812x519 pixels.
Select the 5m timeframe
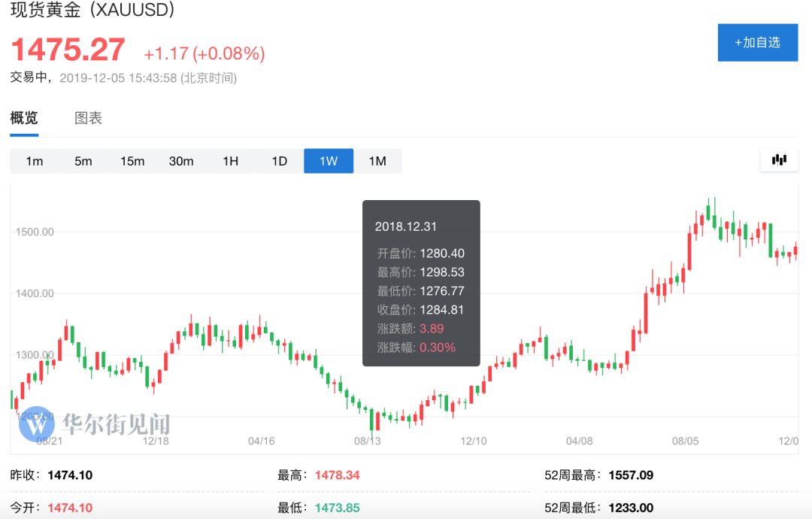tap(83, 160)
